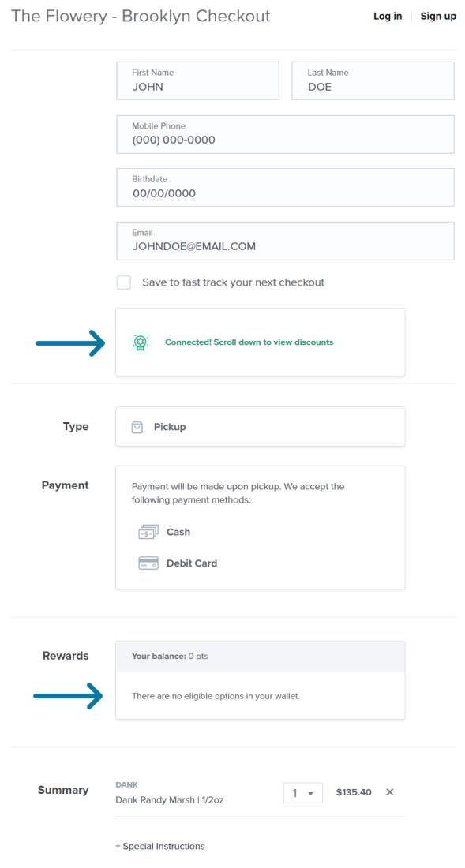Click the green rewards badge icon
Screen dimensions: 465x868
pyautogui.click(x=140, y=342)
